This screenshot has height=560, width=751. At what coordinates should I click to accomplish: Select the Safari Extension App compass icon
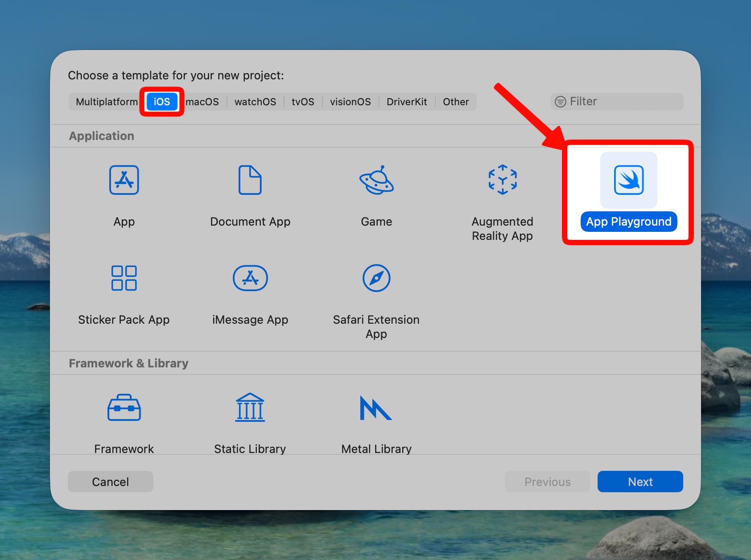[376, 278]
